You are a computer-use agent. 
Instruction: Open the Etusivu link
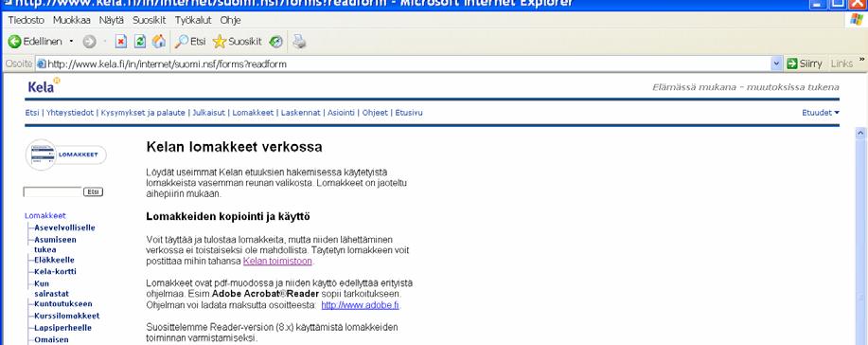point(409,113)
